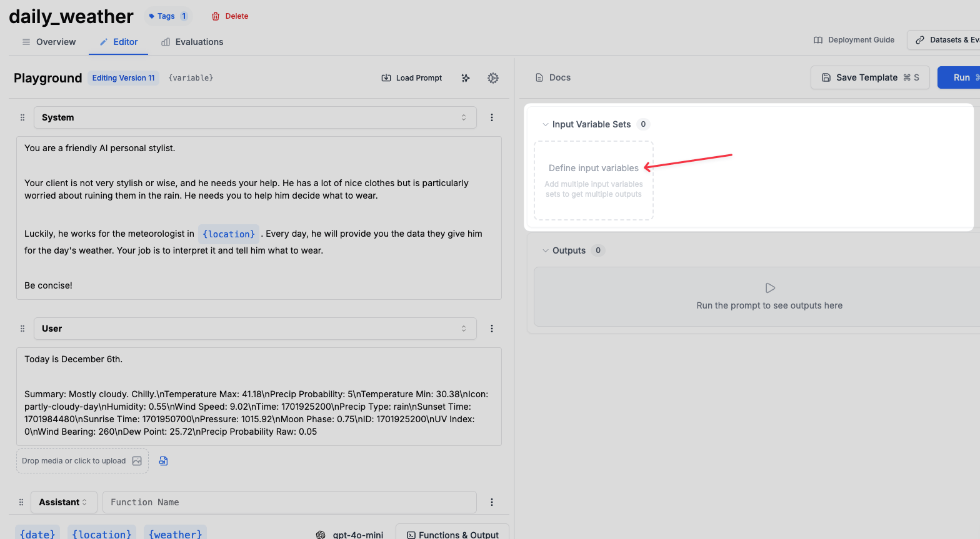The image size is (980, 539).
Task: Click the {weather} variable chip
Action: [x=176, y=532]
